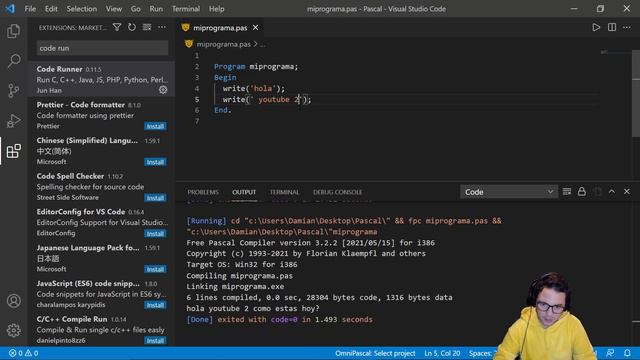The image size is (640, 360).
Task: Open the View menu
Action: (114, 9)
